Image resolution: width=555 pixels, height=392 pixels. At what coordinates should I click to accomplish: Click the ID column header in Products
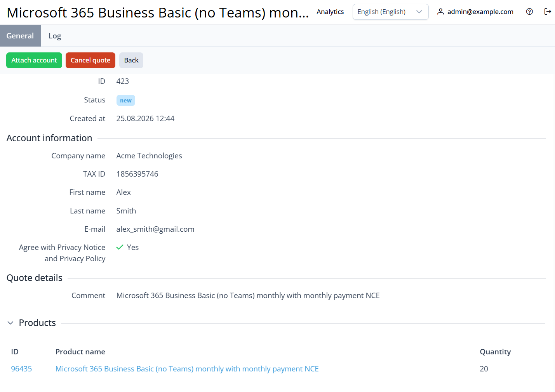15,352
